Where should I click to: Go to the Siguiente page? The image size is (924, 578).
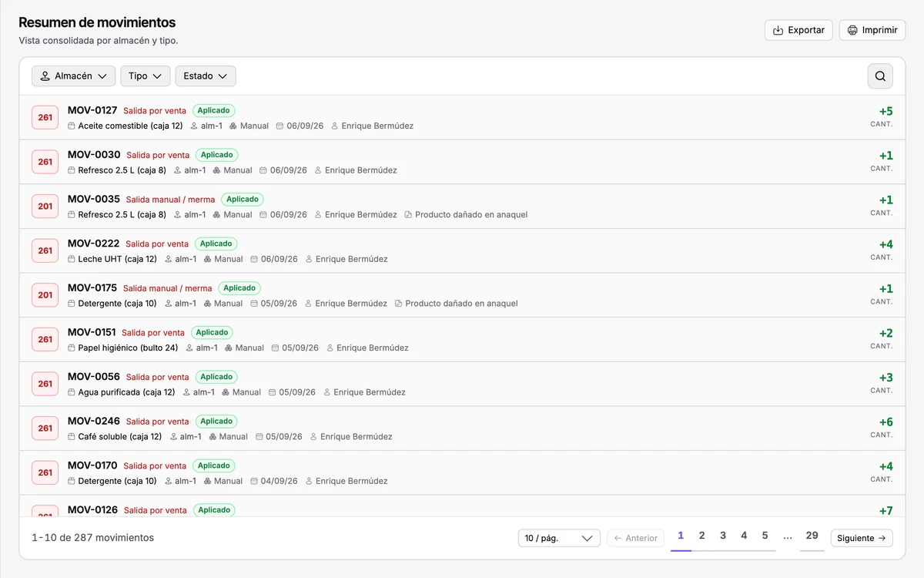tap(862, 538)
